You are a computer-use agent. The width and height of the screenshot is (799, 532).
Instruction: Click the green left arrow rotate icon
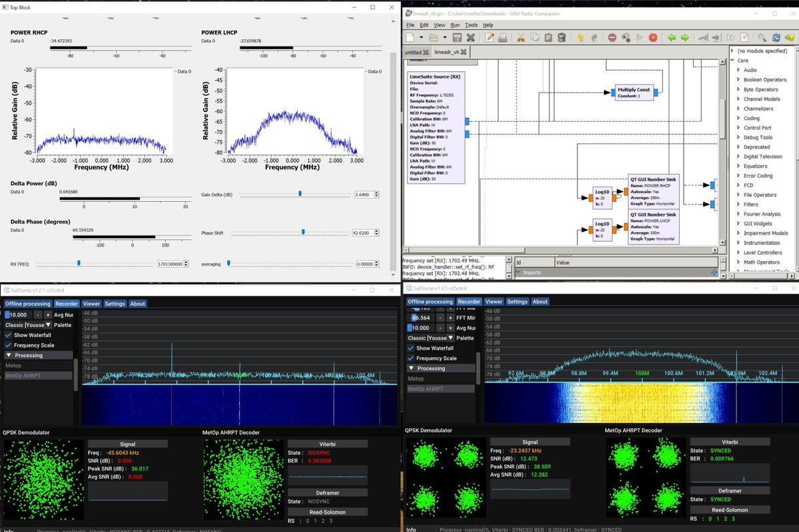click(672, 38)
